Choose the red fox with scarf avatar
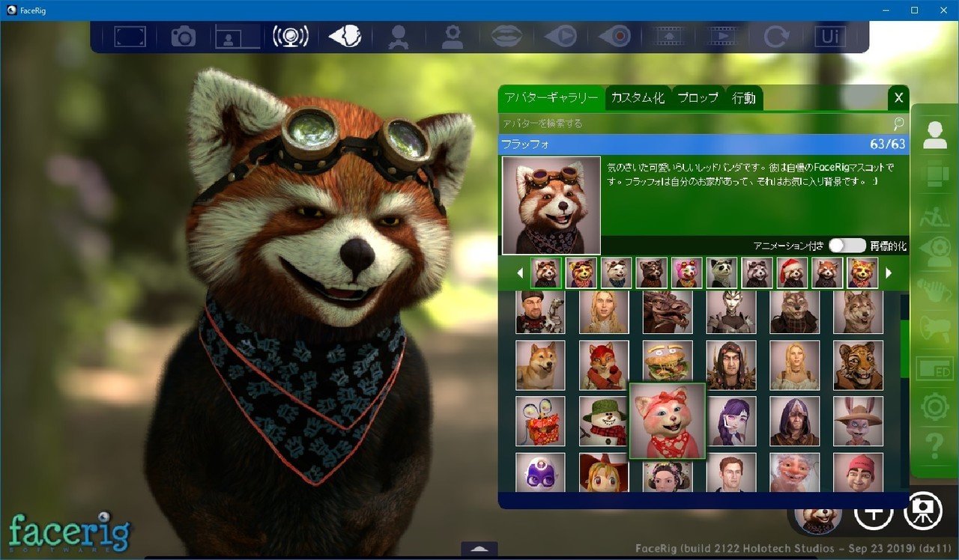The image size is (959, 560). 604,365
